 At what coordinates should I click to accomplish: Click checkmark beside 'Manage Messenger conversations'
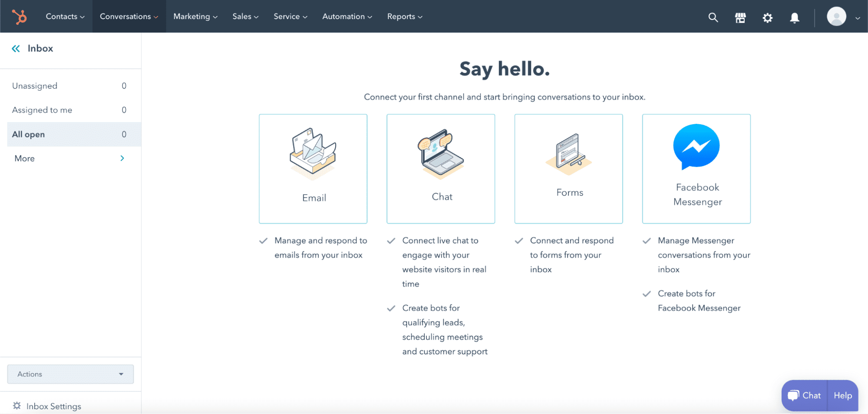(647, 241)
